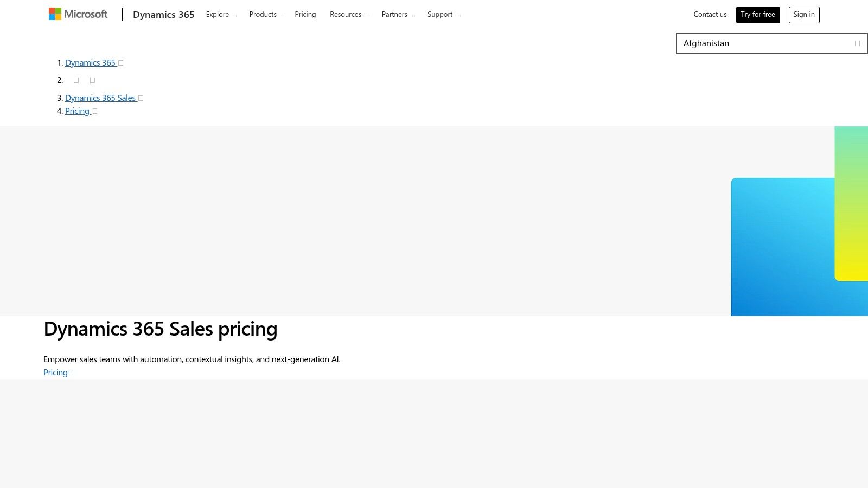Click the second small icon in breadcrumb item two
Image resolution: width=868 pixels, height=488 pixels.
[92, 80]
